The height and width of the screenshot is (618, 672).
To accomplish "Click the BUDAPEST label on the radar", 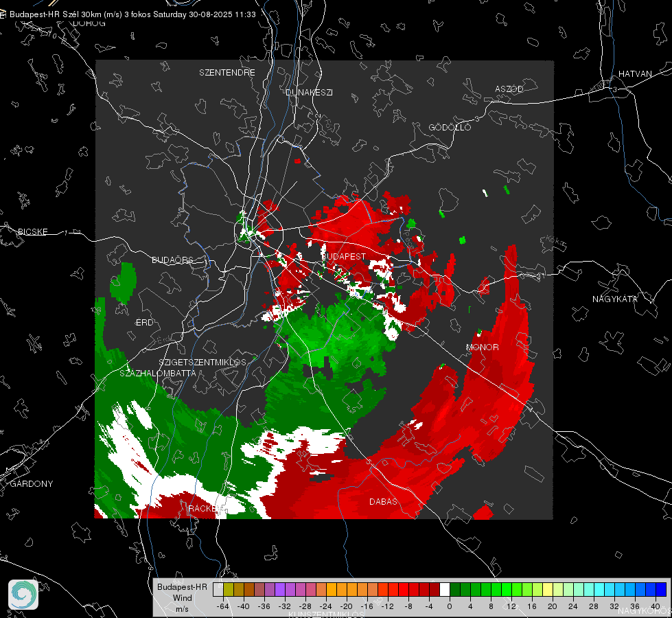I will [x=344, y=256].
